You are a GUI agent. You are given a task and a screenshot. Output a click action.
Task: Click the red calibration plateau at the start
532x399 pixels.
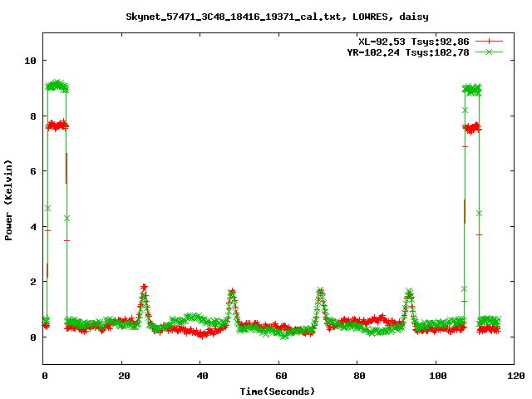point(57,126)
